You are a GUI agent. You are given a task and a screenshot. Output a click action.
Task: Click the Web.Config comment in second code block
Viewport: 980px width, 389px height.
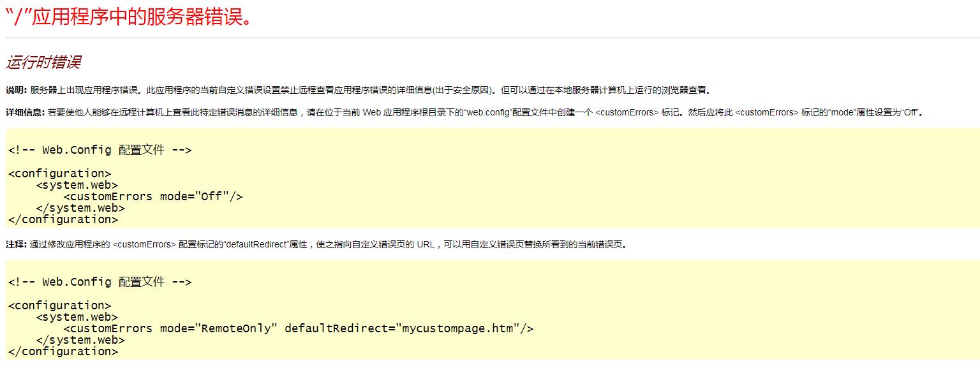pyautogui.click(x=100, y=282)
